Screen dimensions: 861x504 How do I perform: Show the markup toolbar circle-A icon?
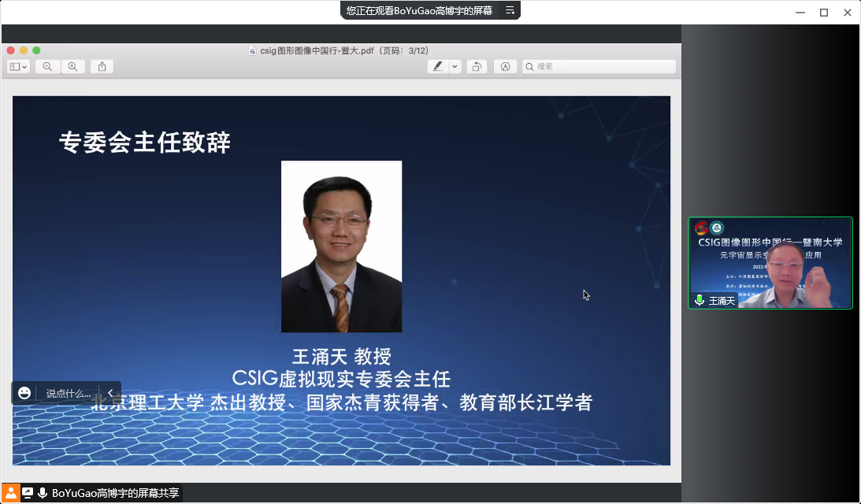(x=505, y=66)
